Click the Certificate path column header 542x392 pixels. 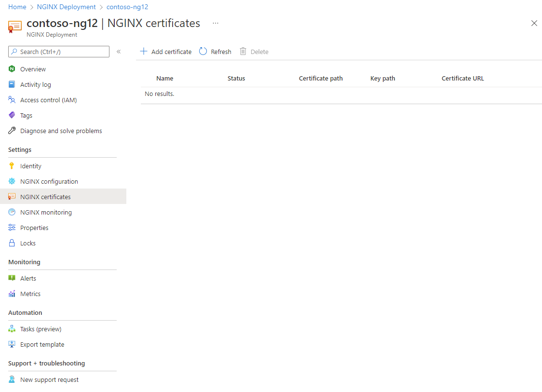click(321, 79)
